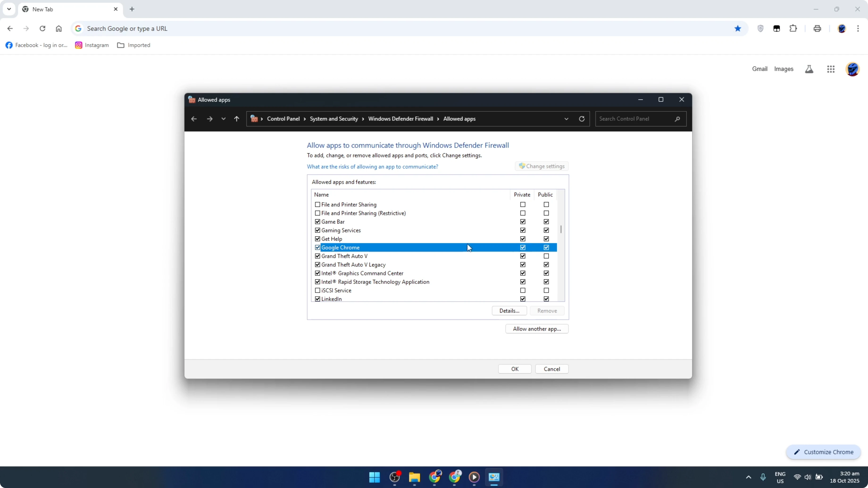Toggle Google Chrome Public checkbox
This screenshot has width=868, height=488.
[x=546, y=248]
